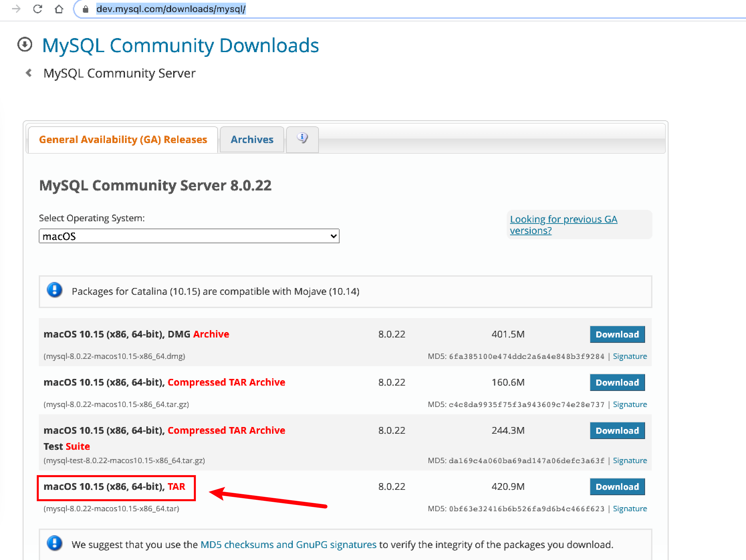Download the 160.6M Compressed TAR Archive
This screenshot has height=560, width=746.
tap(617, 382)
